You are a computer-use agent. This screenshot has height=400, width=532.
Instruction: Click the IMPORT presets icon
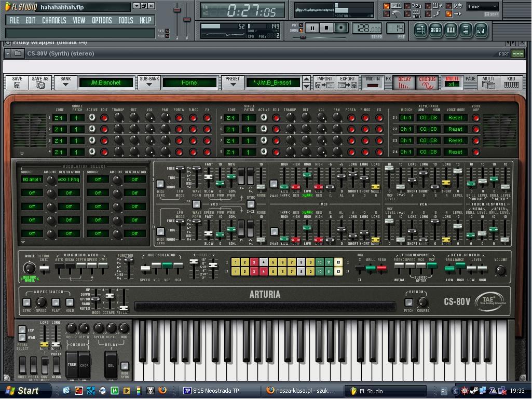[x=324, y=82]
